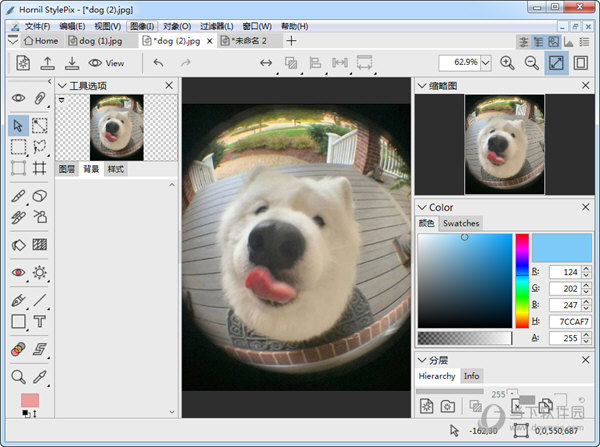Click the zoom out magnifier button
The height and width of the screenshot is (447, 600).
click(532, 62)
